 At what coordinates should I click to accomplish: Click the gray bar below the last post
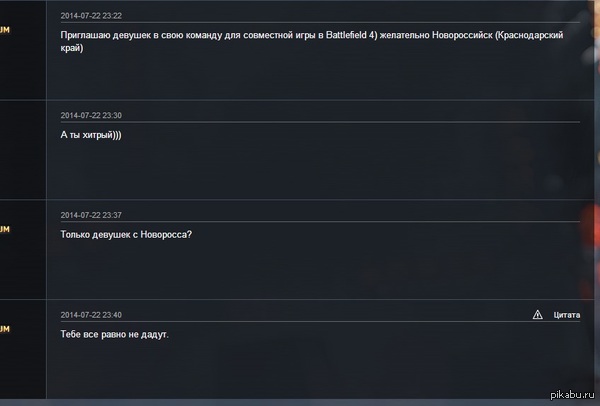click(300, 403)
